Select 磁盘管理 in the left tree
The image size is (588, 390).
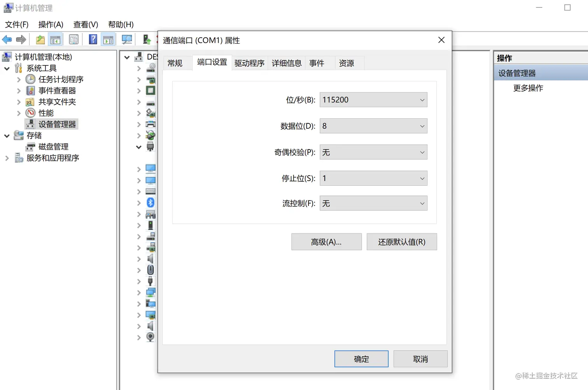53,147
